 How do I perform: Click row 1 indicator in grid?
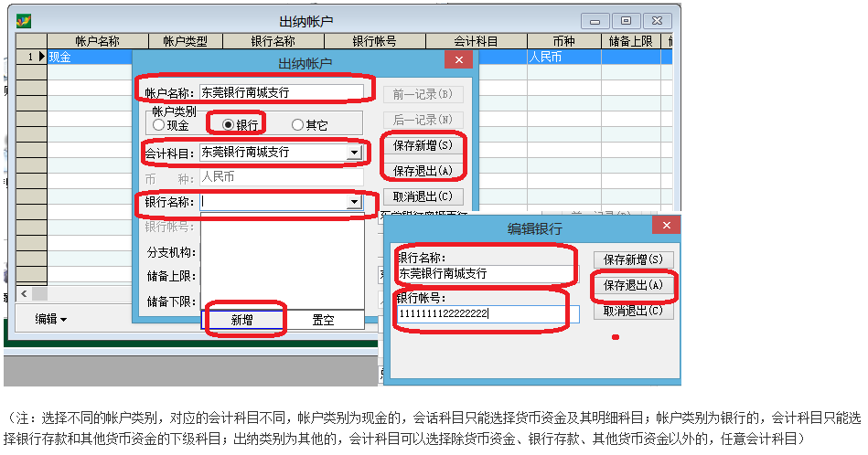tap(31, 57)
